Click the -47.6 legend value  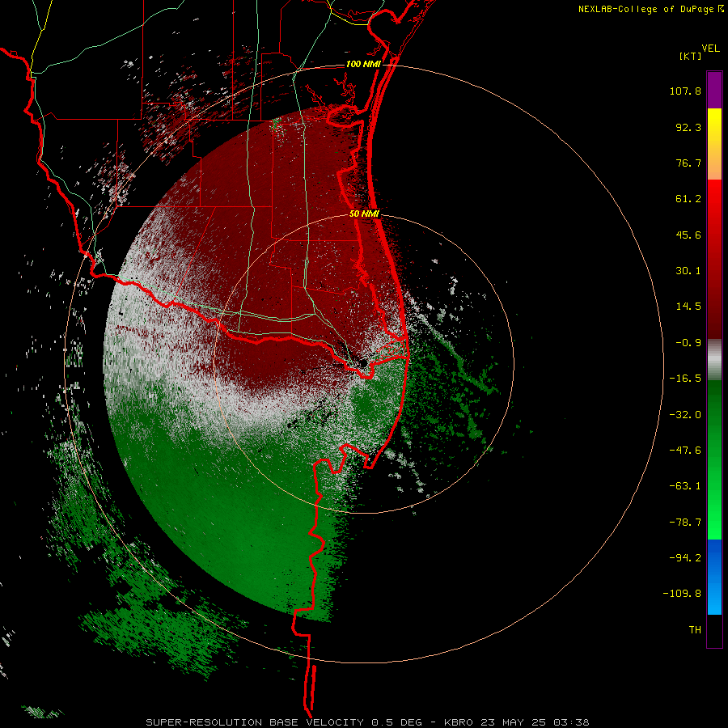tap(685, 451)
